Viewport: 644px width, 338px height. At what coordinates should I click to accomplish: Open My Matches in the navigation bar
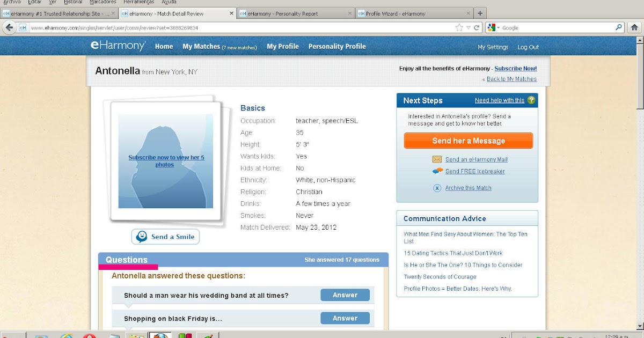tap(219, 47)
